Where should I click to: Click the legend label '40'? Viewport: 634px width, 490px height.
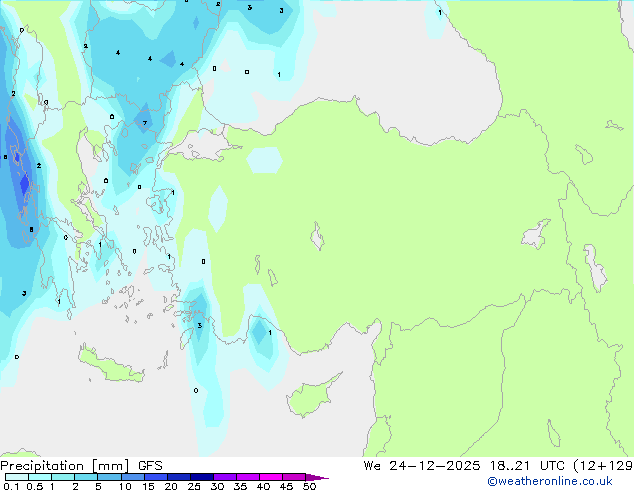click(263, 486)
